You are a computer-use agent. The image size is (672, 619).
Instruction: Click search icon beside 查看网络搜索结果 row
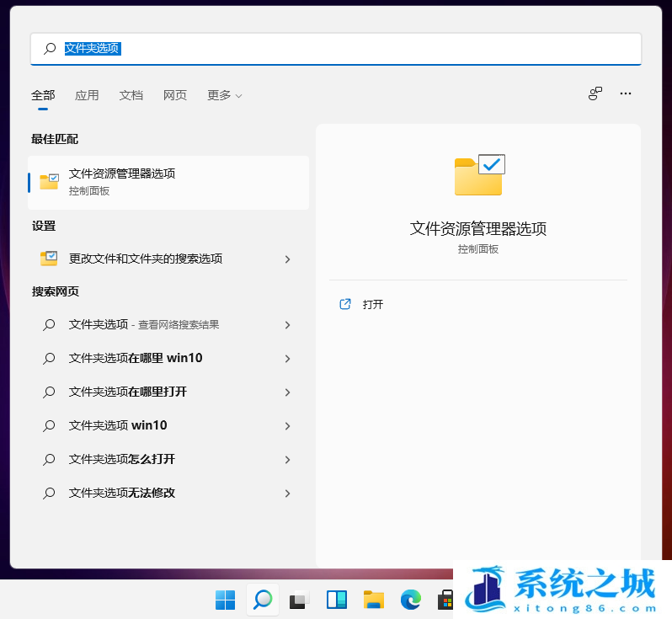pyautogui.click(x=49, y=325)
